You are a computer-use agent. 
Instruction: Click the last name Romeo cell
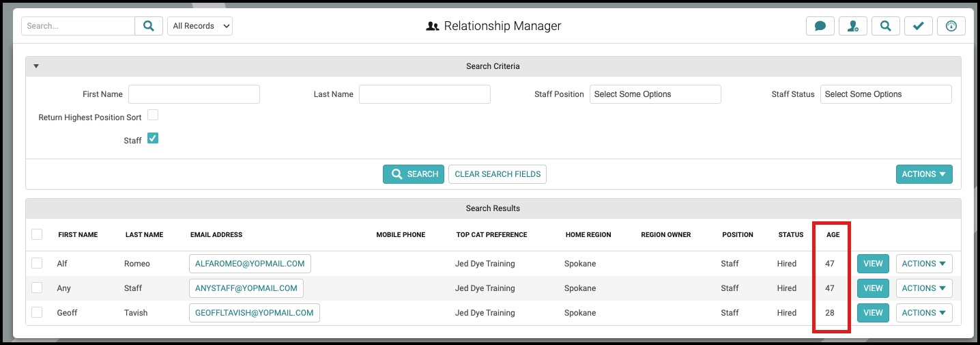tap(137, 264)
